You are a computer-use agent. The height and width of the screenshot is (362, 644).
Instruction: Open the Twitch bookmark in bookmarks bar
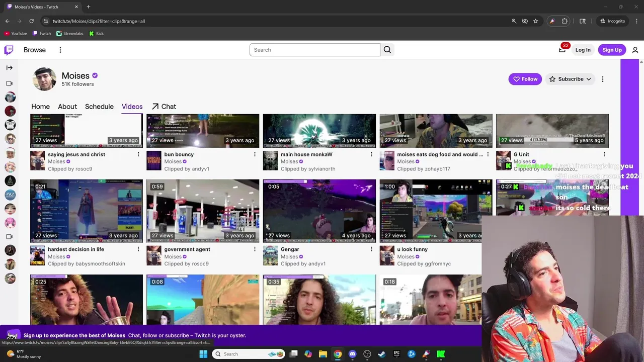[x=42, y=33]
